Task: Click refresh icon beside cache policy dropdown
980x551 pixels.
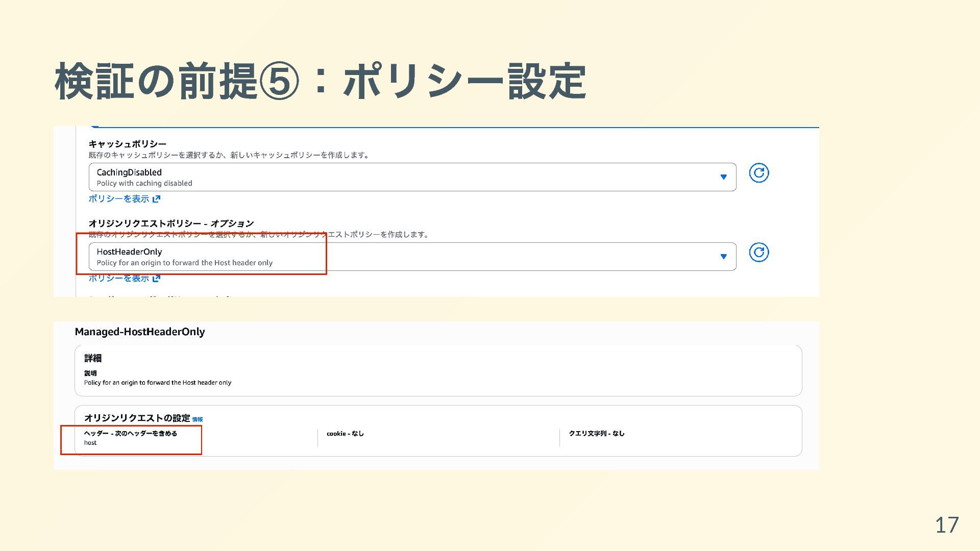Action: pos(758,173)
